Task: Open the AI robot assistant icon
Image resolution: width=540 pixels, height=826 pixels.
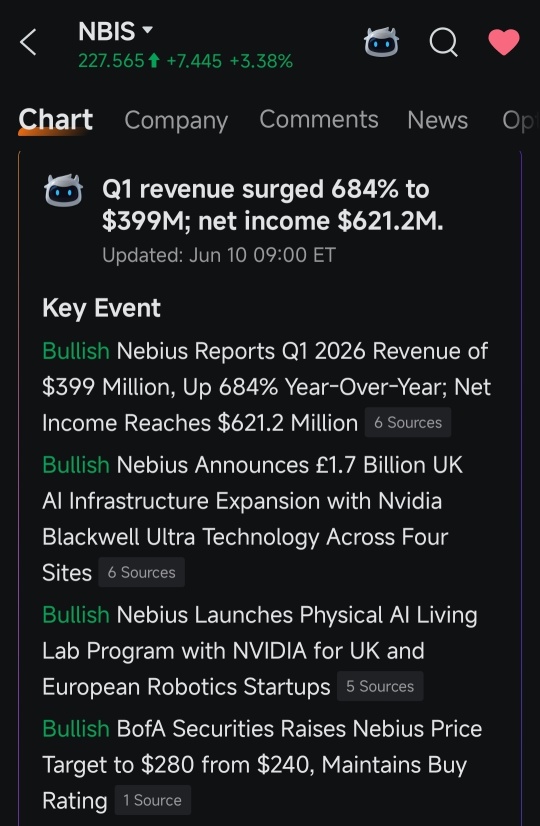Action: click(381, 42)
